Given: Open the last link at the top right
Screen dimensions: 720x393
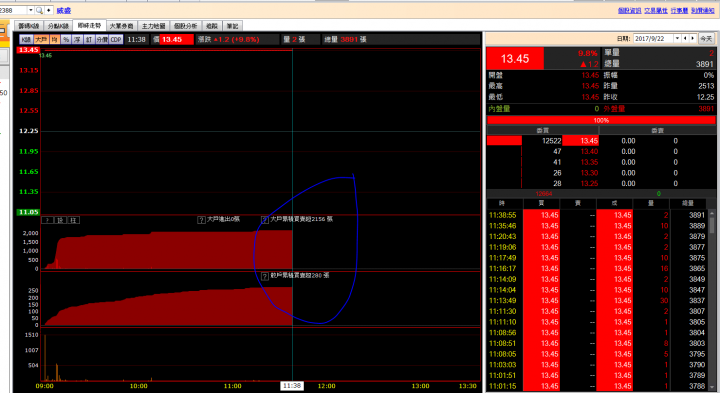Looking at the screenshot, I should tap(703, 10).
